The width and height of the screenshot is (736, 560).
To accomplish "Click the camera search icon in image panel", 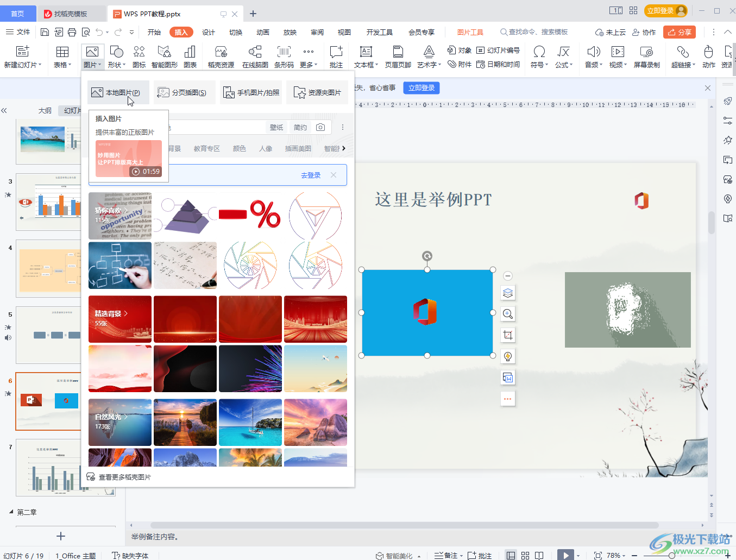I will (x=320, y=127).
